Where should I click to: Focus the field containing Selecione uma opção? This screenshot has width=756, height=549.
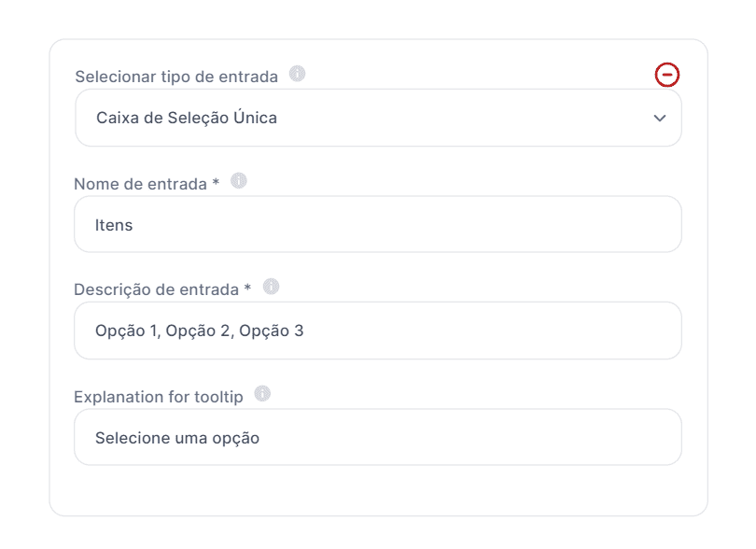point(377,438)
